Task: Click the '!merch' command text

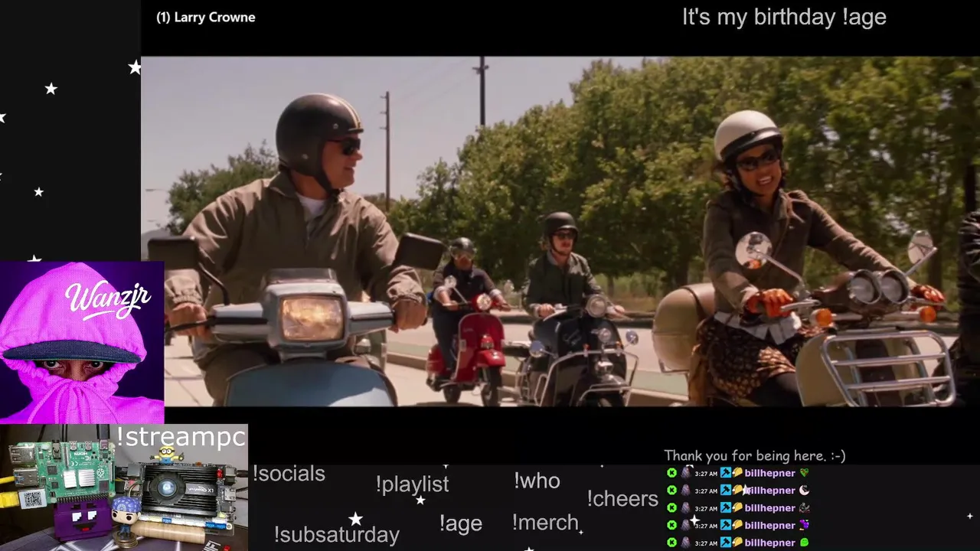Action: tap(545, 523)
